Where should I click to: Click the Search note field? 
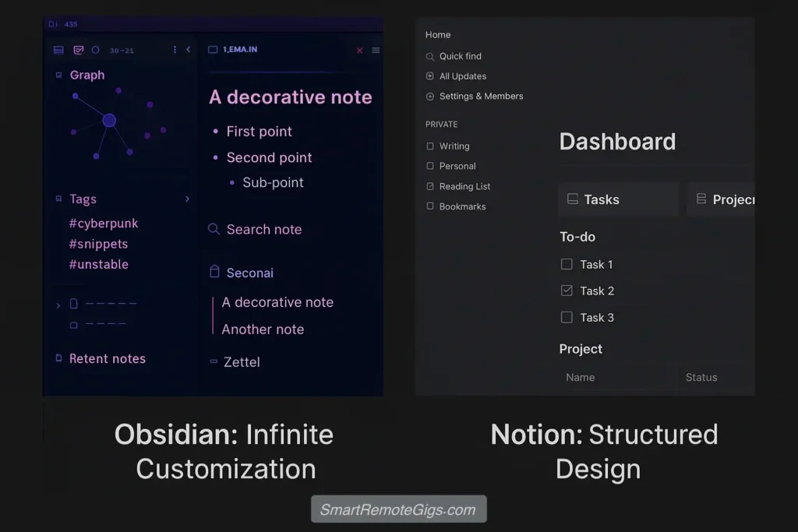click(264, 229)
